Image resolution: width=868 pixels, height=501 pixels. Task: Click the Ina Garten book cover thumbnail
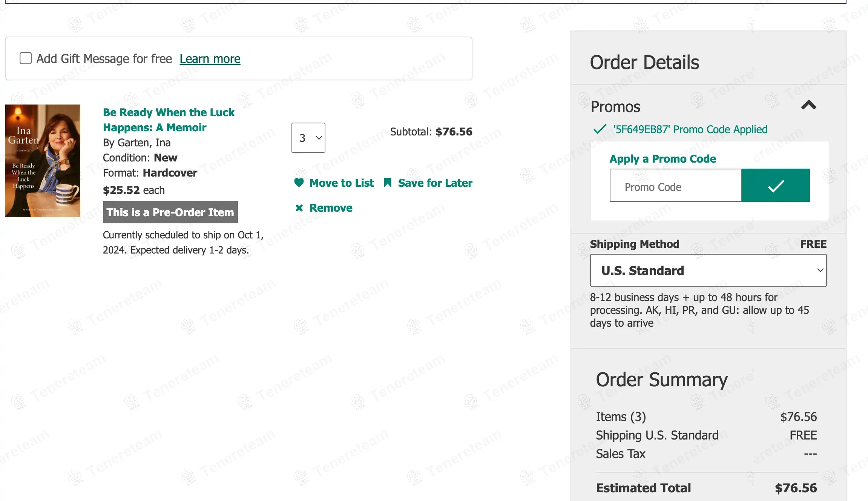tap(43, 161)
